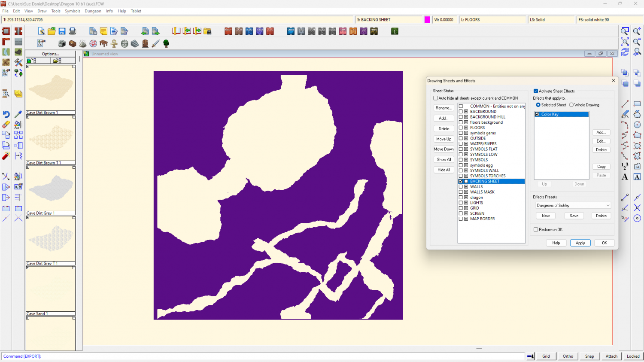Click the number label 123 tool
The height and width of the screenshot is (362, 644).
[x=625, y=166]
